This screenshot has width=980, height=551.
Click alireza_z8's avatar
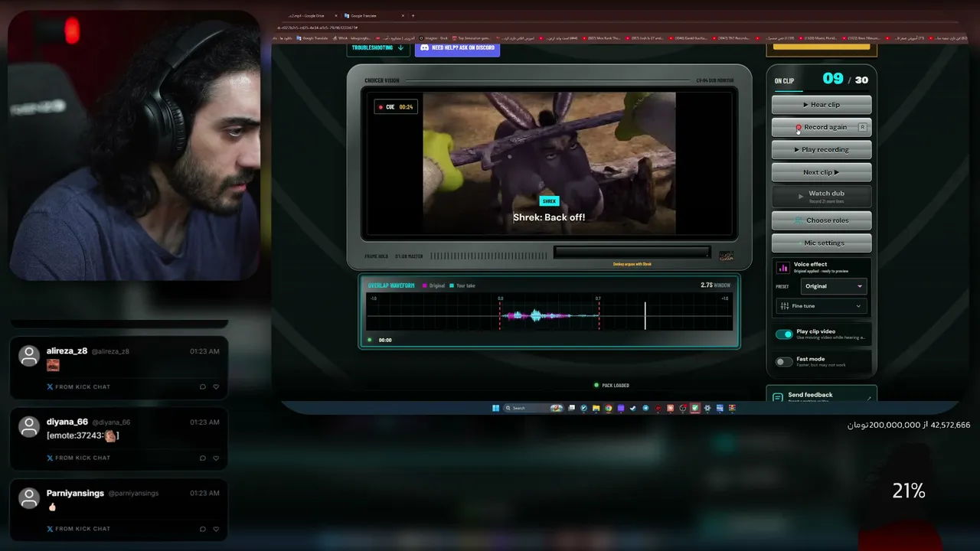(x=29, y=356)
